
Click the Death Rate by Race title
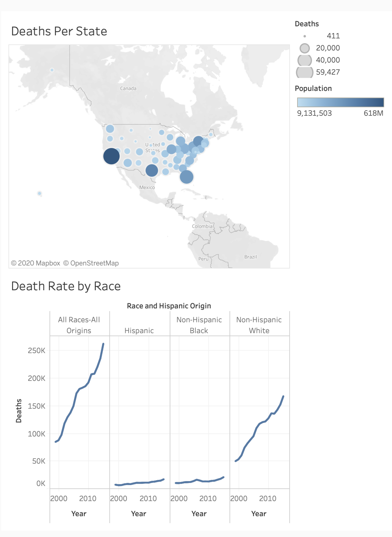click(66, 286)
